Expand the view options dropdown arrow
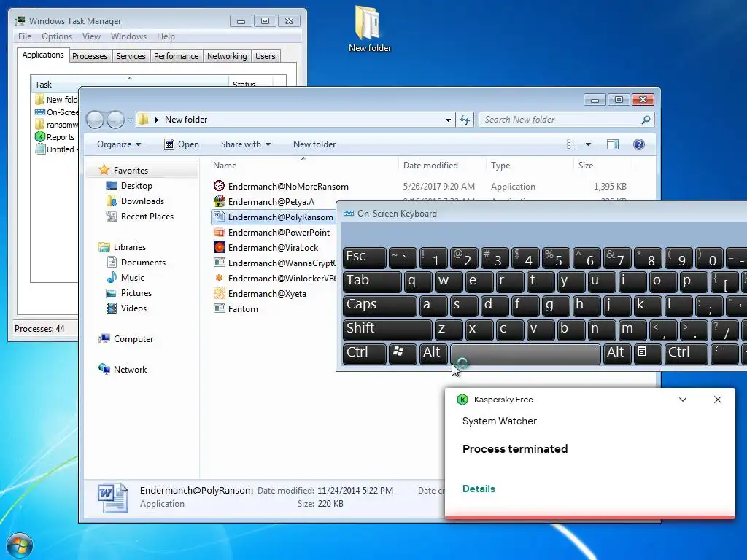Image resolution: width=747 pixels, height=560 pixels. [x=588, y=144]
